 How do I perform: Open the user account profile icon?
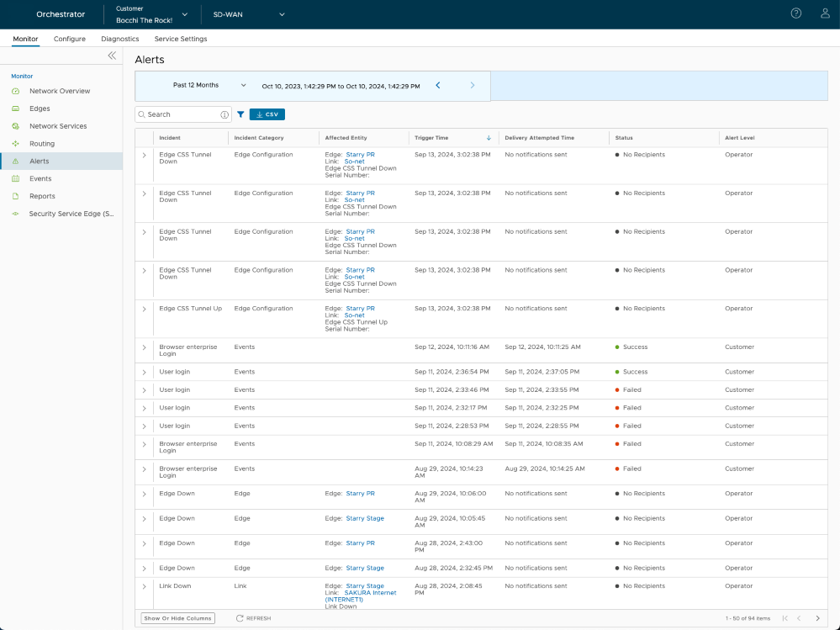pyautogui.click(x=825, y=13)
